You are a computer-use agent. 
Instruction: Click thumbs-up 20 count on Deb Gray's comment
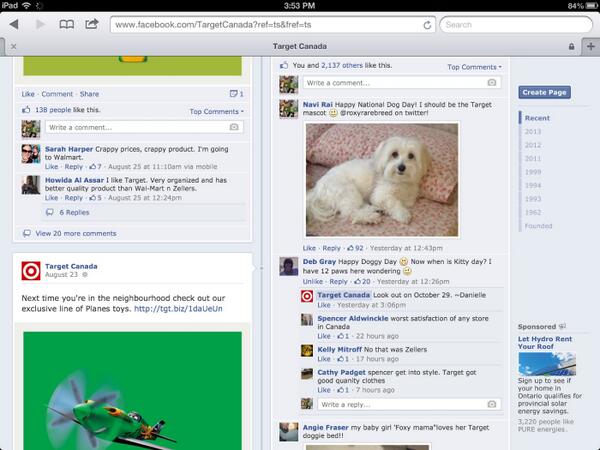[x=362, y=282]
